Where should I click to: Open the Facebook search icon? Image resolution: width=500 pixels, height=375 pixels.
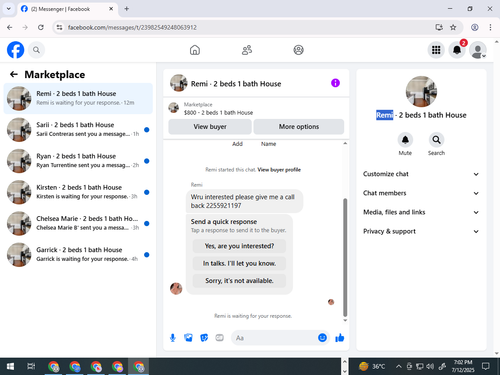pos(36,50)
